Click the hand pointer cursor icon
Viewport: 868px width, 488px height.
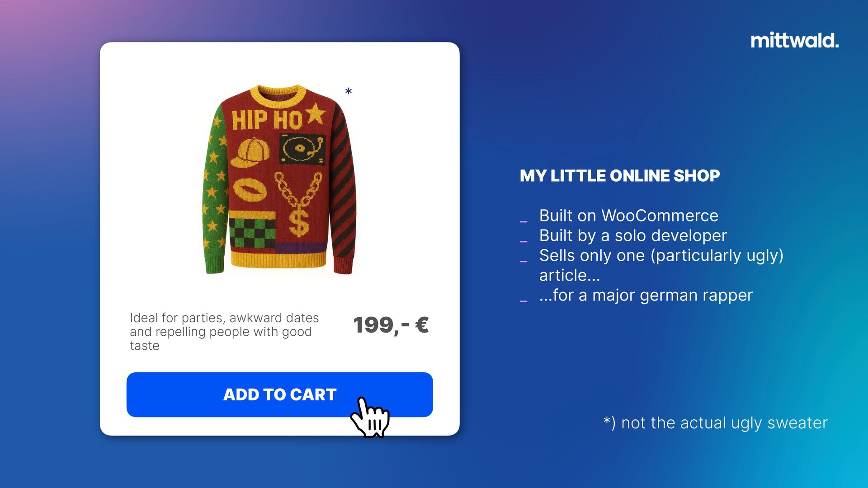point(370,417)
